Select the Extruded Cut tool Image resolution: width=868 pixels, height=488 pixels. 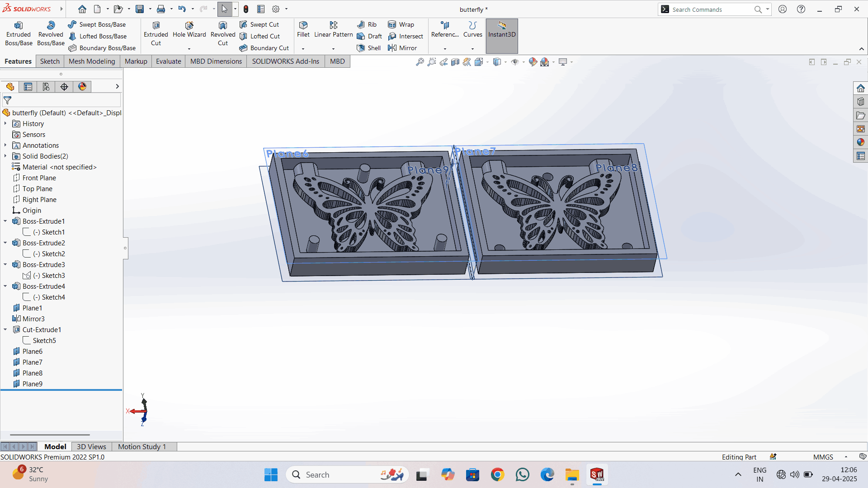point(156,33)
